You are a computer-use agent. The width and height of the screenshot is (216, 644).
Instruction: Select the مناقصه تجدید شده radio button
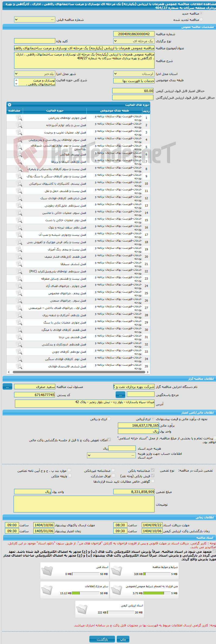click(201, 19)
